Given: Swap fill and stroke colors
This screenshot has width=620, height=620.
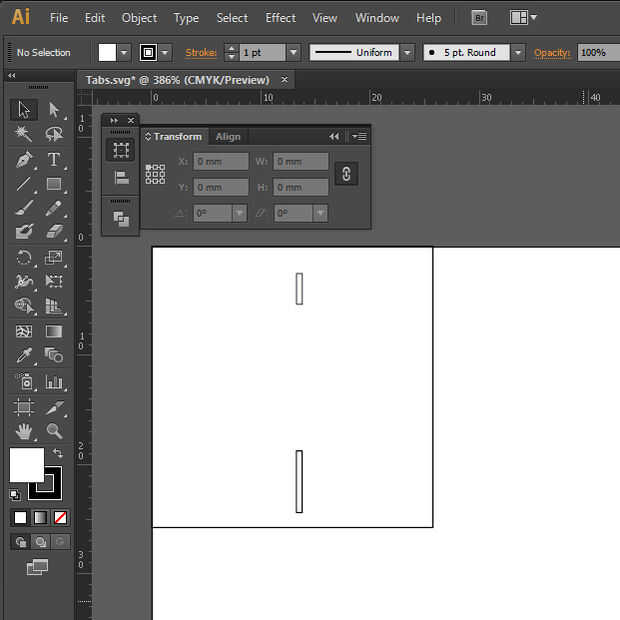Looking at the screenshot, I should pos(58,454).
